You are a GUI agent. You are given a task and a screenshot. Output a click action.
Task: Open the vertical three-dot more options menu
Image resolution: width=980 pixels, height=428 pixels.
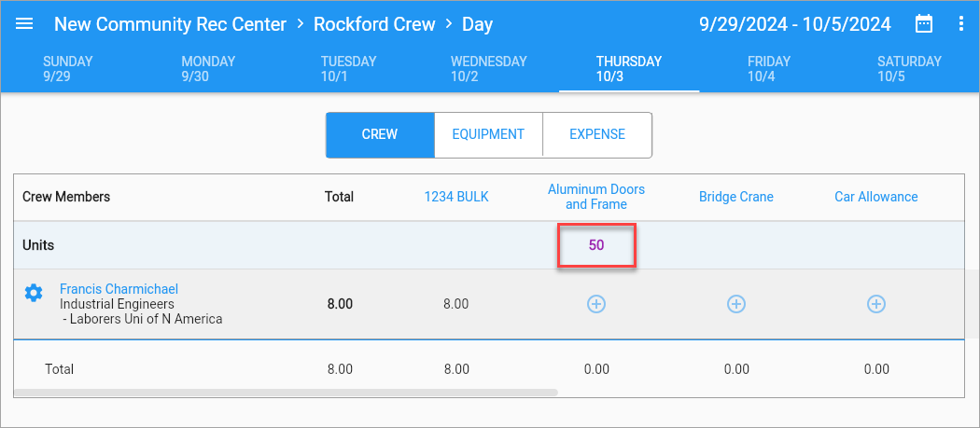tap(961, 24)
